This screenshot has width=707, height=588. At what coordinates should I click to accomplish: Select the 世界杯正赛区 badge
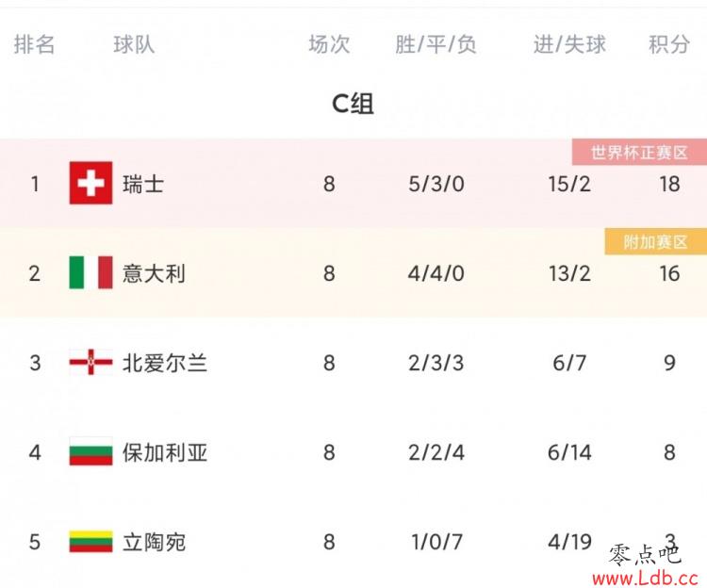[x=639, y=153]
